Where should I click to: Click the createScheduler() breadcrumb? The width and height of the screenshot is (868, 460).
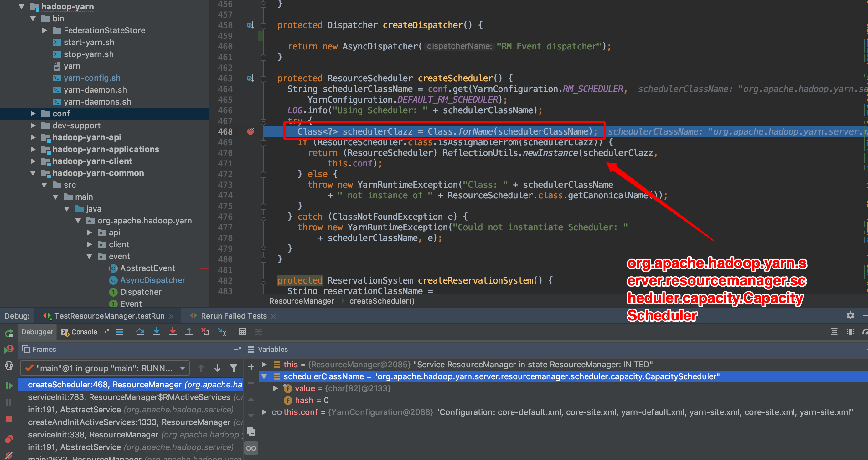382,301
